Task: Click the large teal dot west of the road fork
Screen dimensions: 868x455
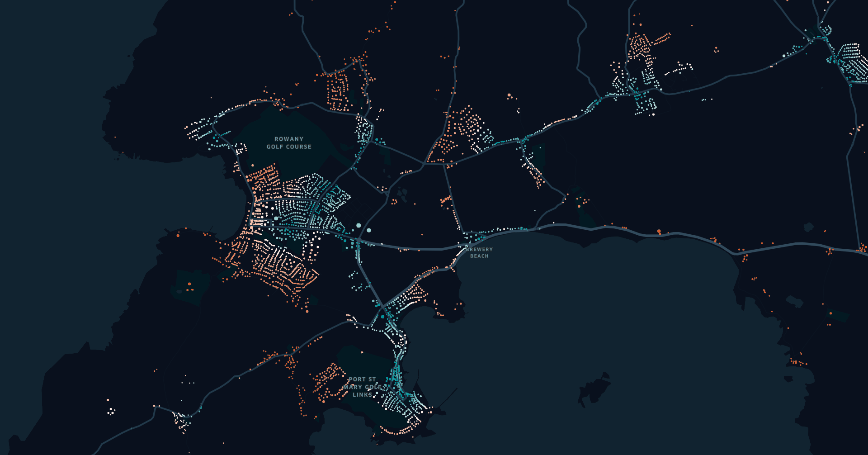Action: [x=359, y=225]
